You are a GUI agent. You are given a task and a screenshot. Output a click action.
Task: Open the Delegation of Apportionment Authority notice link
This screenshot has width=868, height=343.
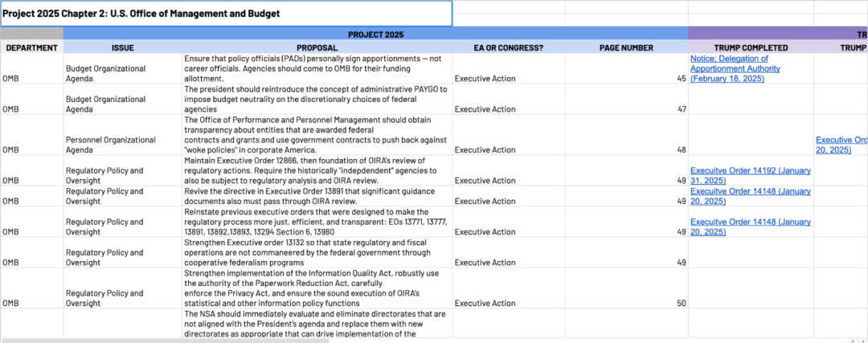click(x=735, y=68)
